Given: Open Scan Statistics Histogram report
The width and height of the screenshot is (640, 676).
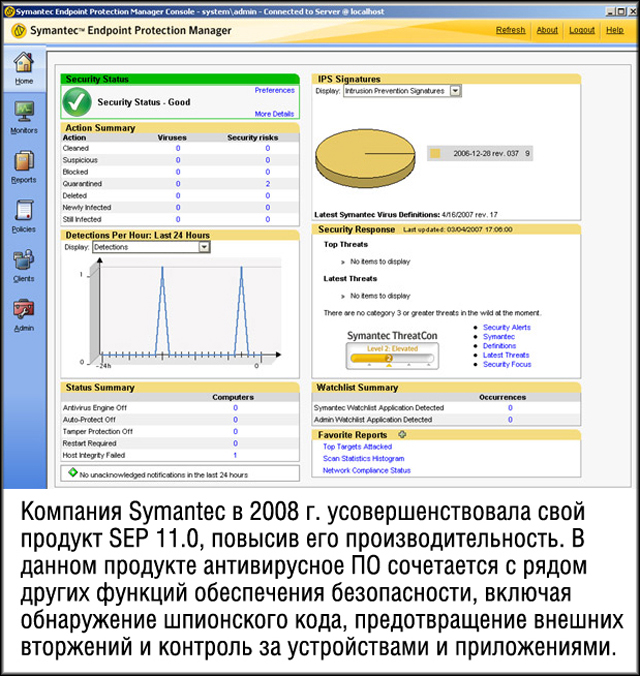Looking at the screenshot, I should click(364, 459).
